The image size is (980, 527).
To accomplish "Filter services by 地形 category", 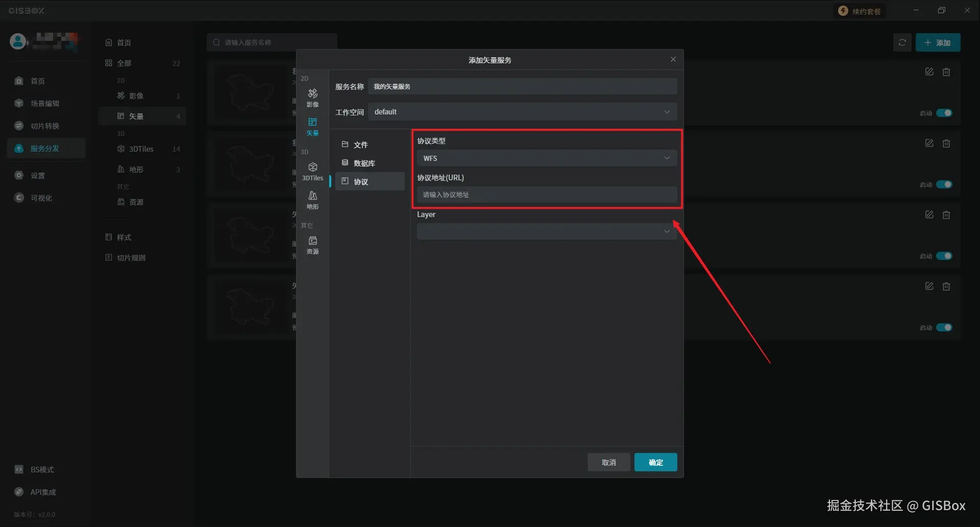I will (142, 170).
